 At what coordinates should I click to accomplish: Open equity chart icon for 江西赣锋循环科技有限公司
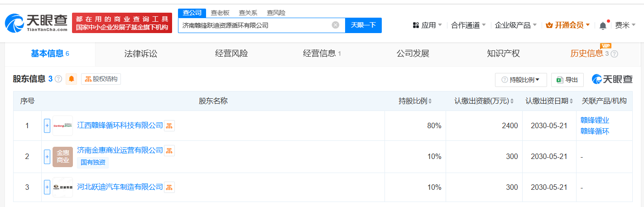tap(169, 126)
